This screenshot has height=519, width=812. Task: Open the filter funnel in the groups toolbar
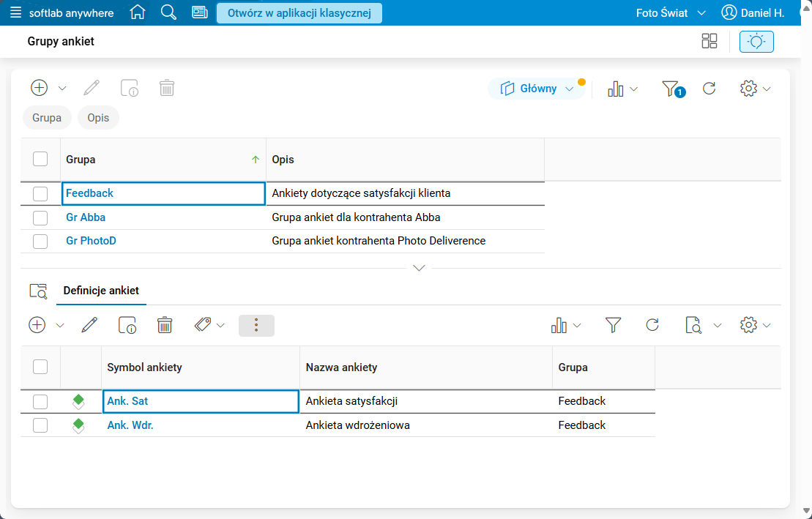pos(671,89)
